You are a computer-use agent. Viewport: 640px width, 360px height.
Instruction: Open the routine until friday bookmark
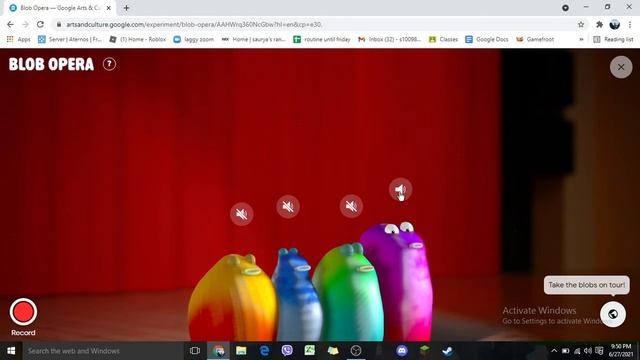pyautogui.click(x=322, y=39)
